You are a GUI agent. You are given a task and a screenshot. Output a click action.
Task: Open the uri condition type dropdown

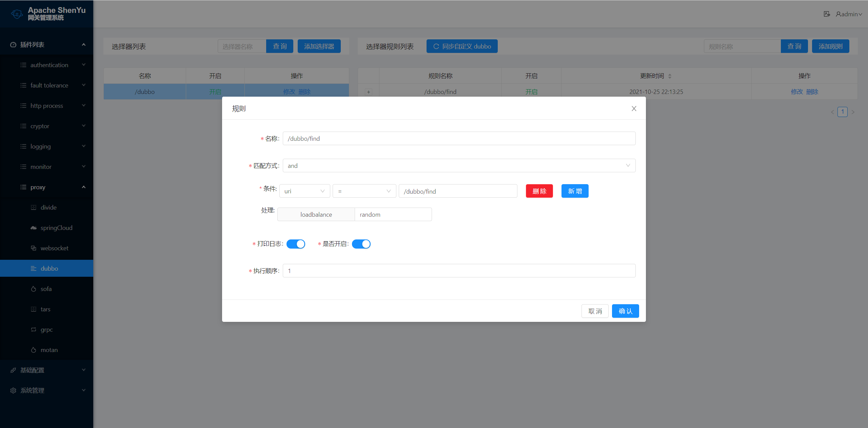pos(304,191)
